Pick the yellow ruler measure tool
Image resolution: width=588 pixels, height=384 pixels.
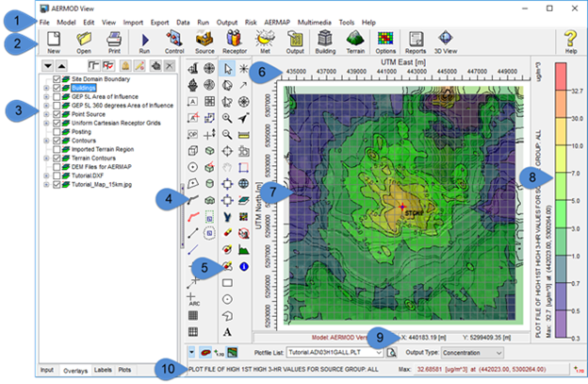pyautogui.click(x=244, y=135)
